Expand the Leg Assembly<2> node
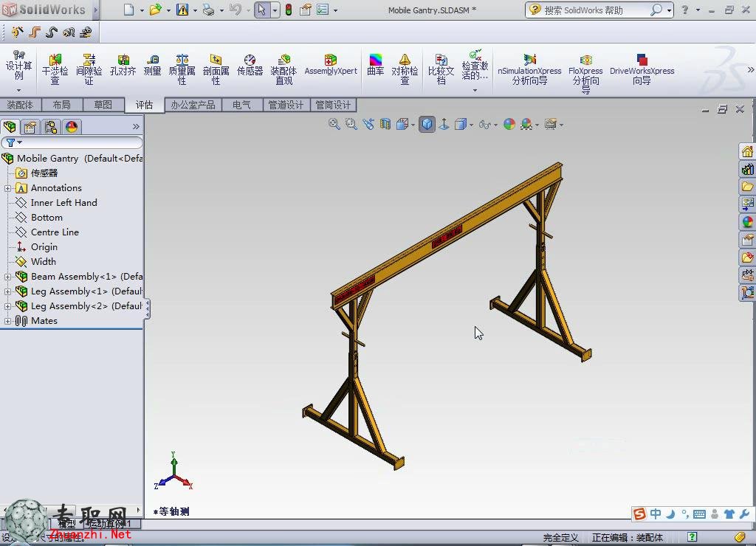 pos(7,306)
